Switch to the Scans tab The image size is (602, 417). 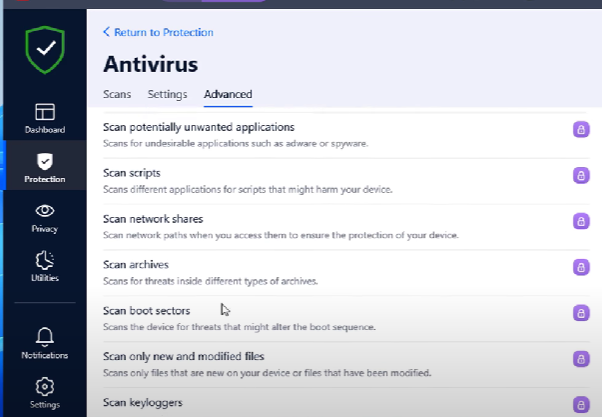[117, 95]
